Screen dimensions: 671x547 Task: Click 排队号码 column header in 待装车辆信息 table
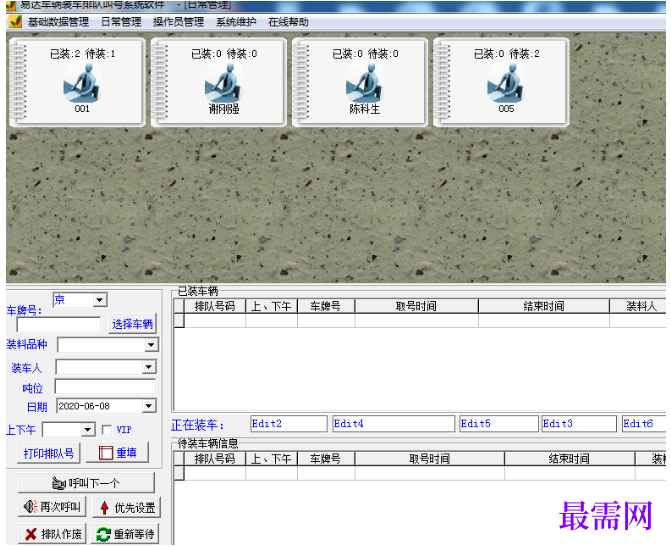tap(215, 459)
